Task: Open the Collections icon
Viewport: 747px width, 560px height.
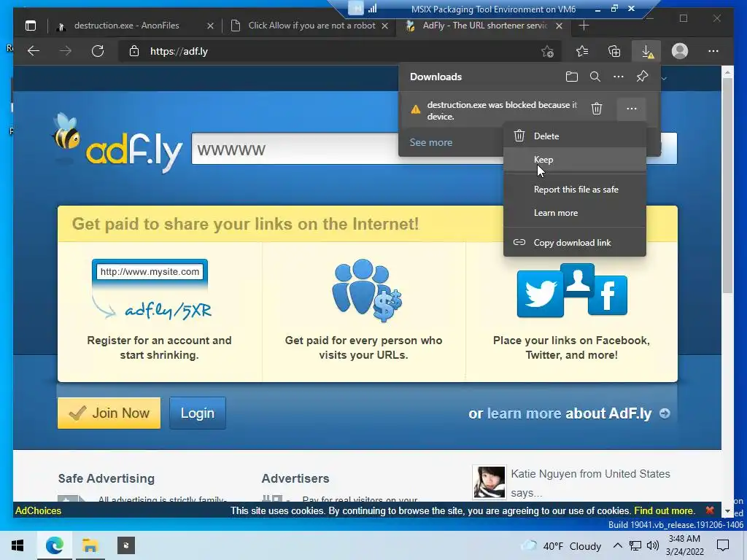Action: (614, 51)
